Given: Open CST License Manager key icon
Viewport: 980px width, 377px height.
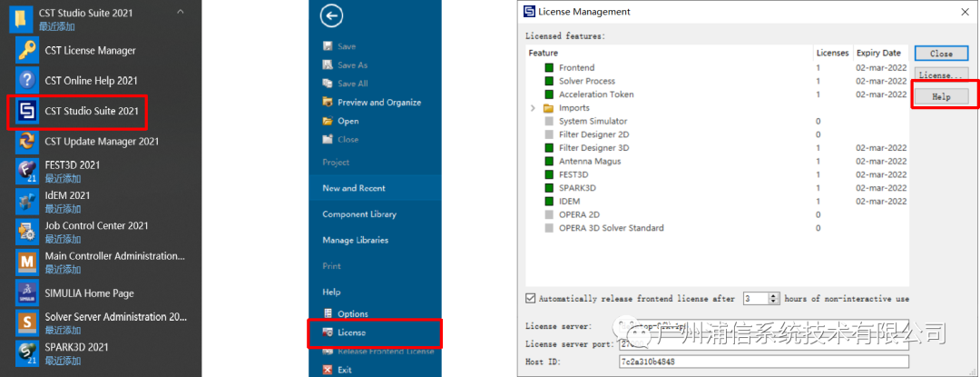Looking at the screenshot, I should click(27, 51).
